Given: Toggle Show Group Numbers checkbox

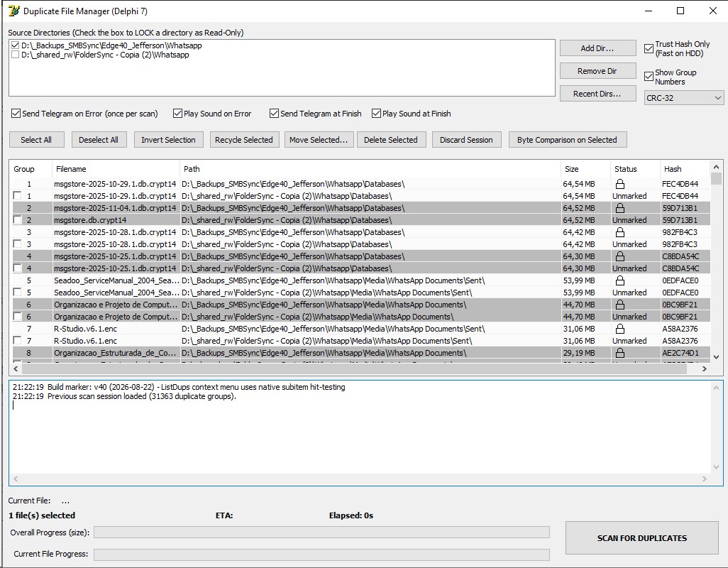Looking at the screenshot, I should tap(649, 77).
